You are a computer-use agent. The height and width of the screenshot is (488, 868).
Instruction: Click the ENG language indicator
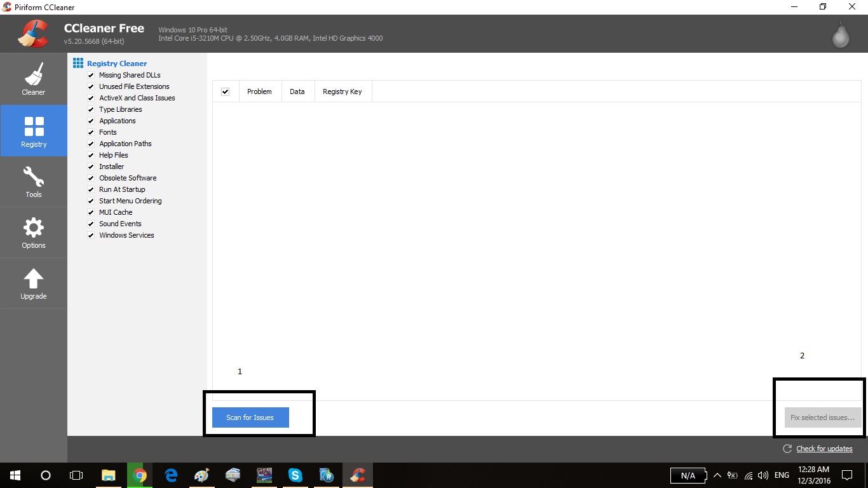(782, 475)
